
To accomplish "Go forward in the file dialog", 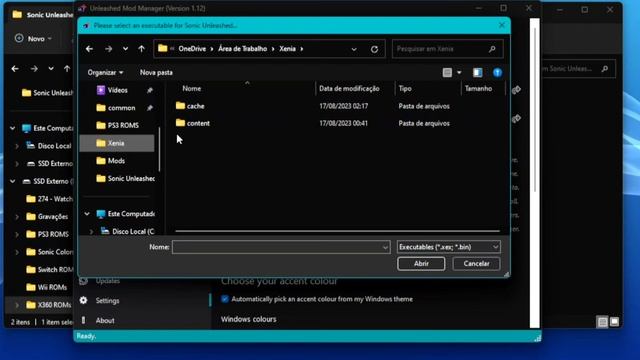I will click(x=108, y=49).
